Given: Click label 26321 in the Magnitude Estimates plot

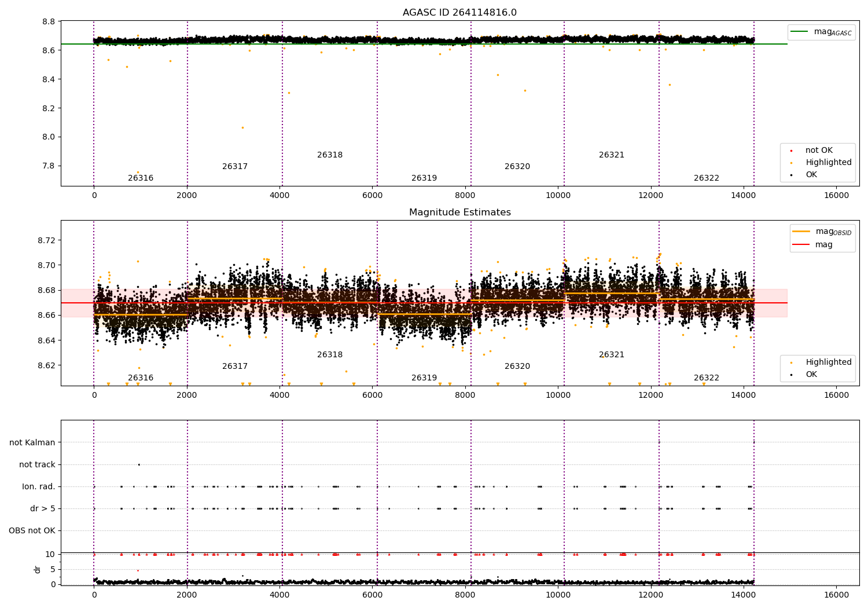Looking at the screenshot, I should pos(612,355).
